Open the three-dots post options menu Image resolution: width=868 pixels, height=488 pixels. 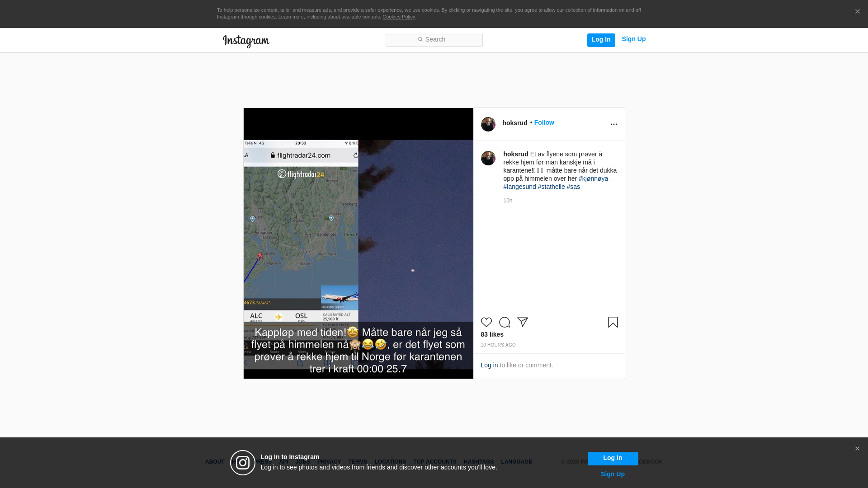click(613, 124)
